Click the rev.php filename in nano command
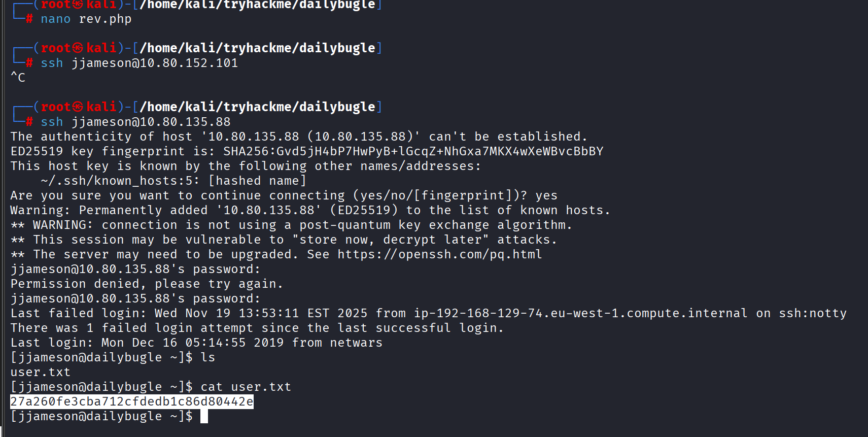 point(105,19)
